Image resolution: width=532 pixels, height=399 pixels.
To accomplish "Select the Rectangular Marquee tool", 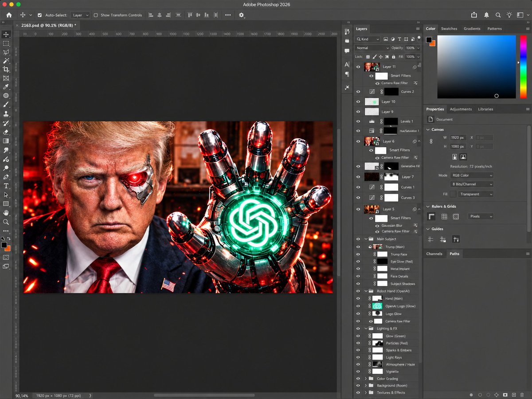I will pos(6,43).
